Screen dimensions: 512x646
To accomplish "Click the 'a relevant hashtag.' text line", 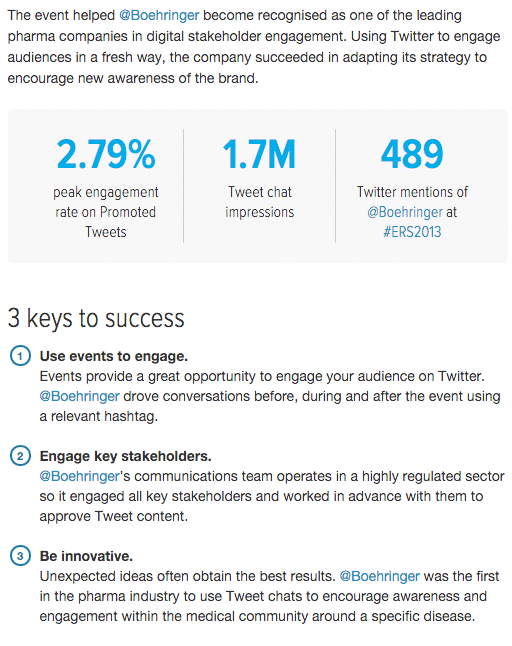I will 99,417.
